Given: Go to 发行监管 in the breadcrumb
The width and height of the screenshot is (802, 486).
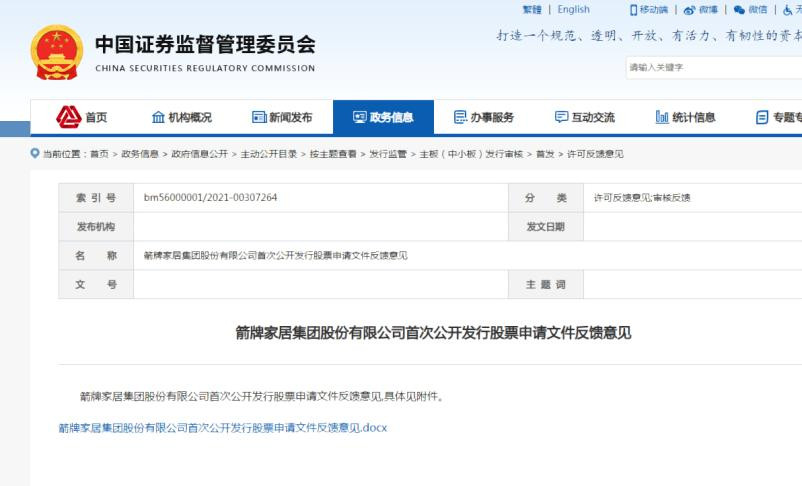Looking at the screenshot, I should pyautogui.click(x=388, y=154).
